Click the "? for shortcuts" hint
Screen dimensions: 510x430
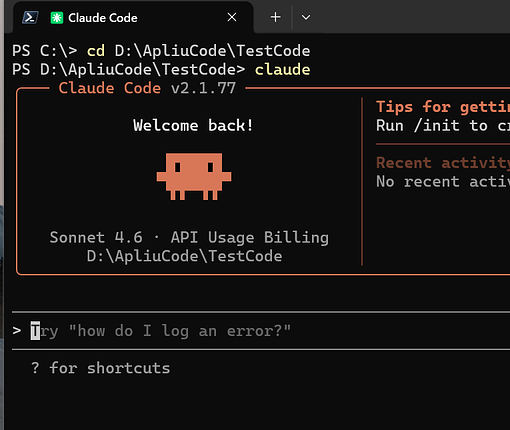point(101,368)
